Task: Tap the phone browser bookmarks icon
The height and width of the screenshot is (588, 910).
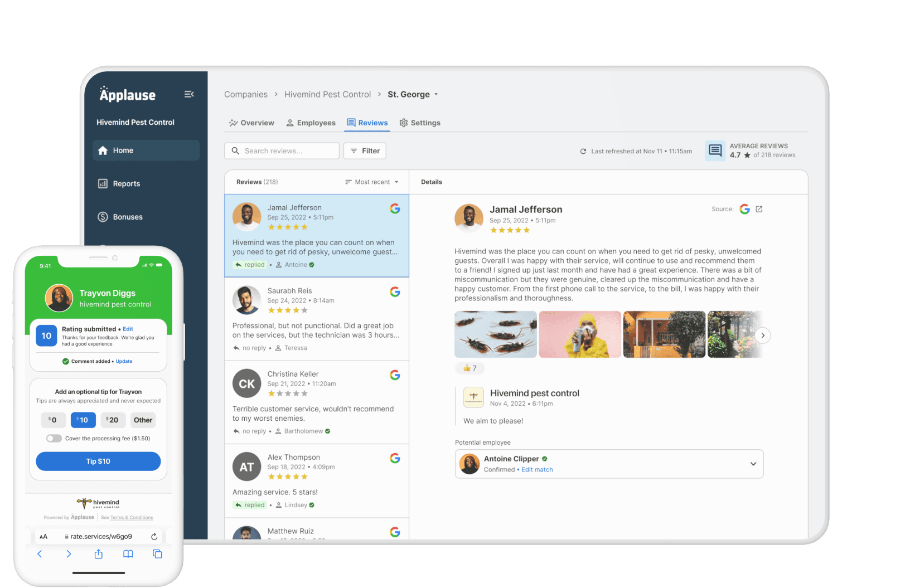Action: (128, 554)
